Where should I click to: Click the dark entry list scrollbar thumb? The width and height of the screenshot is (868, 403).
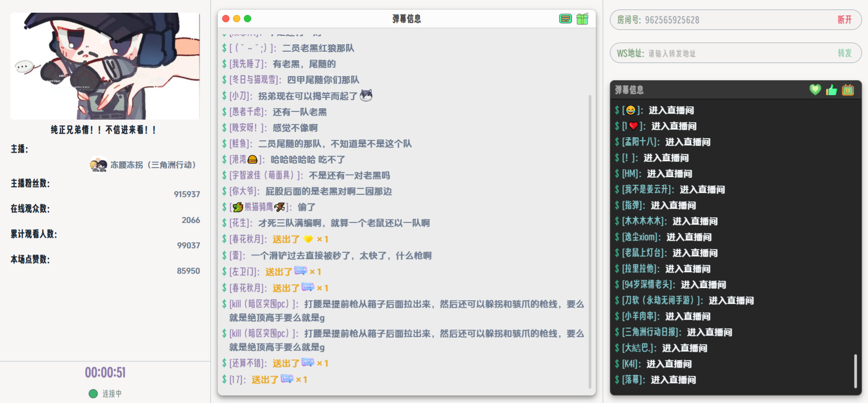(855, 371)
